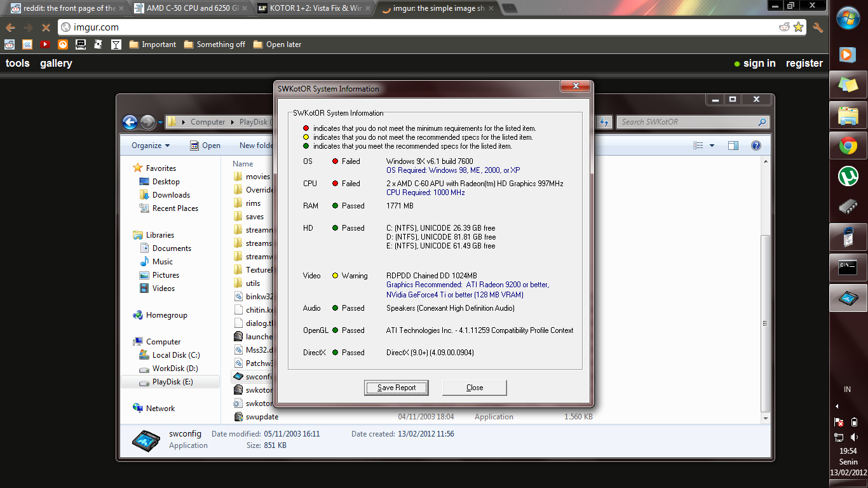Select the swupdate application file

[x=262, y=417]
